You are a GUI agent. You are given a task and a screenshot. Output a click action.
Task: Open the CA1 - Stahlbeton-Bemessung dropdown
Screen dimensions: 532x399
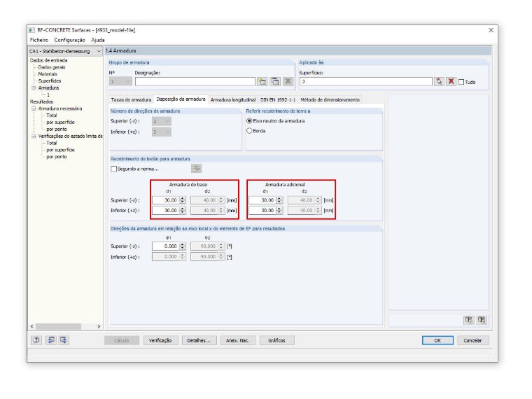(x=99, y=51)
